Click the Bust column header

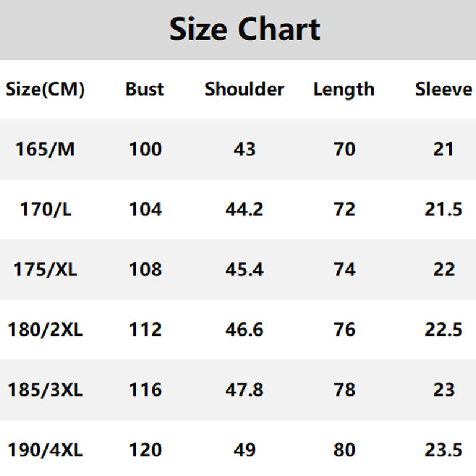pyautogui.click(x=145, y=89)
